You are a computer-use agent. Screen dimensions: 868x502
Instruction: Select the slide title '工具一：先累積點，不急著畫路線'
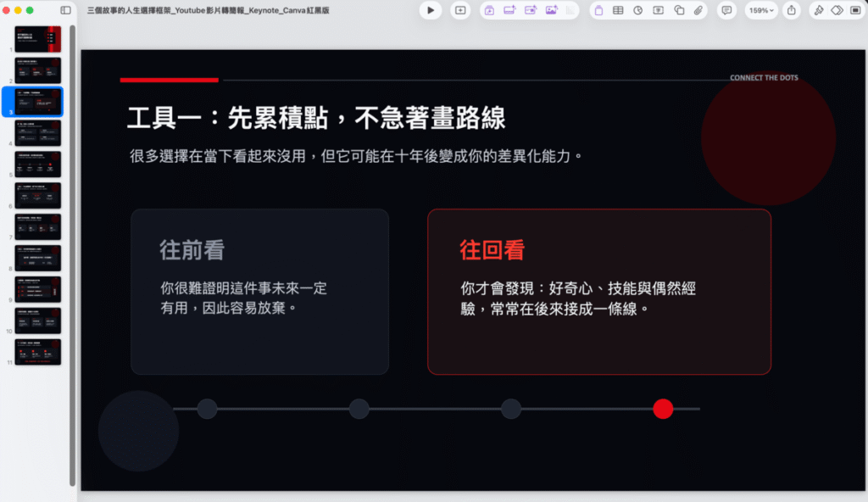point(316,118)
